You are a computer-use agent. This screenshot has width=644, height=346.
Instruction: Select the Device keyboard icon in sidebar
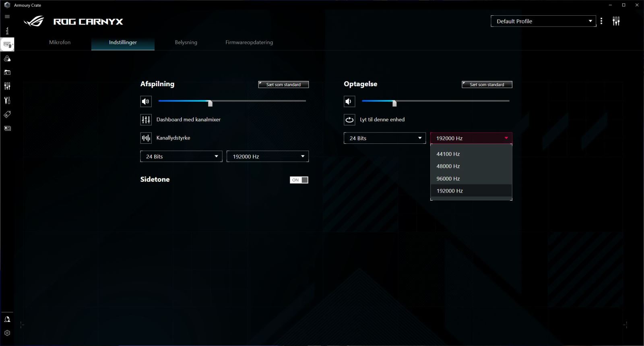[7, 44]
